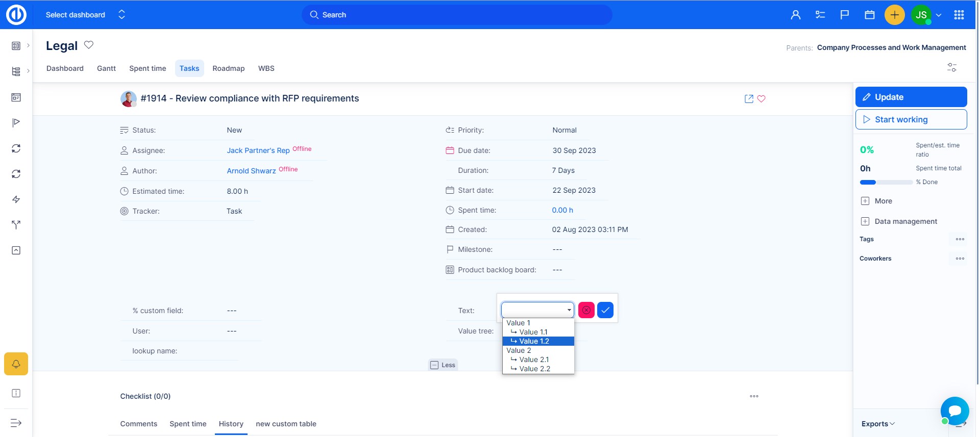
Task: Open the calendar icon in top bar
Action: coord(870,15)
